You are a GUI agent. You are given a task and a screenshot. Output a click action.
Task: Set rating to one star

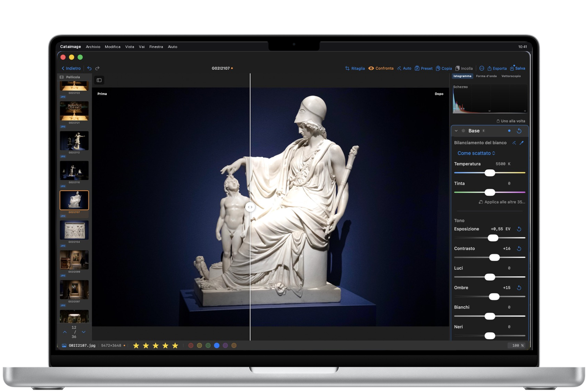pos(136,345)
